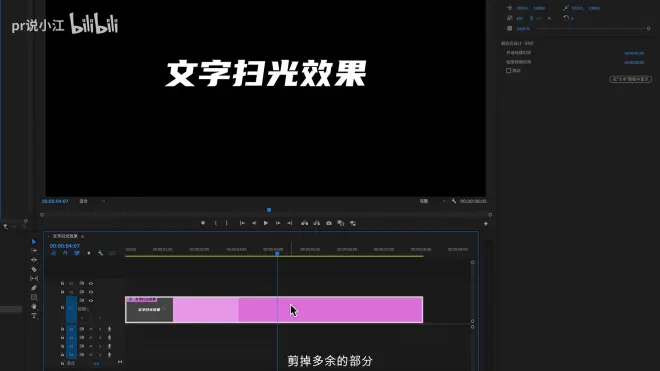Screen dimensions: 660x371
Task: Toggle V1 track visibility eye
Action: [x=91, y=301]
